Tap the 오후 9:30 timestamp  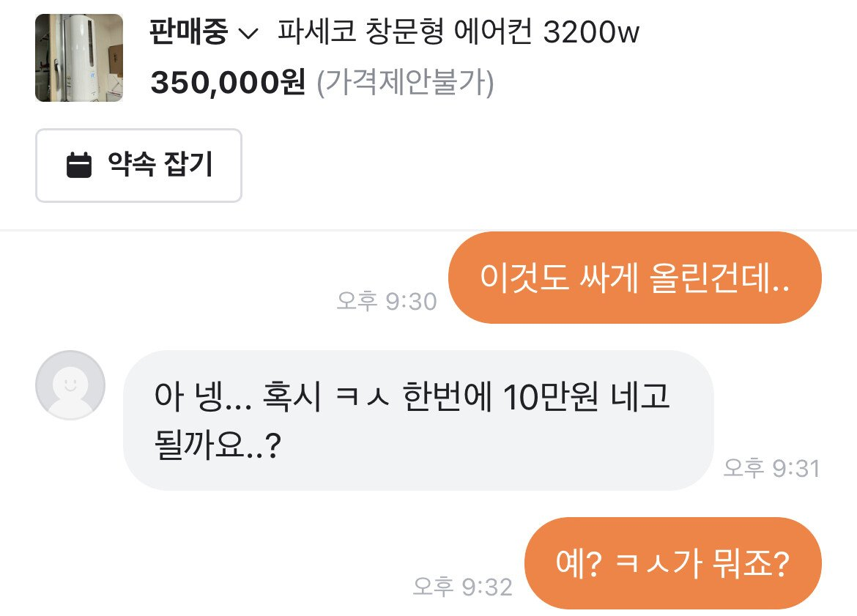(x=387, y=301)
